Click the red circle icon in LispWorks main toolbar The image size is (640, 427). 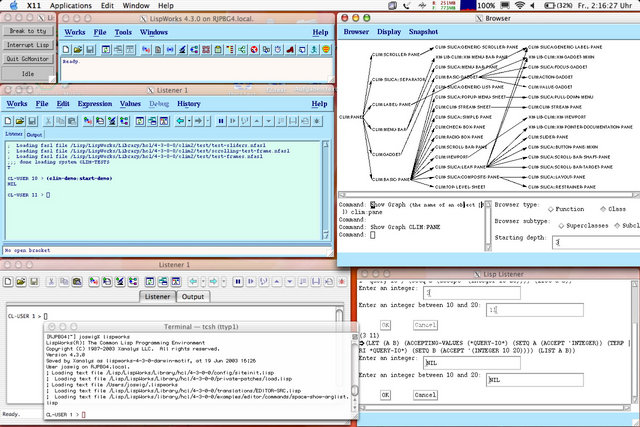(254, 49)
